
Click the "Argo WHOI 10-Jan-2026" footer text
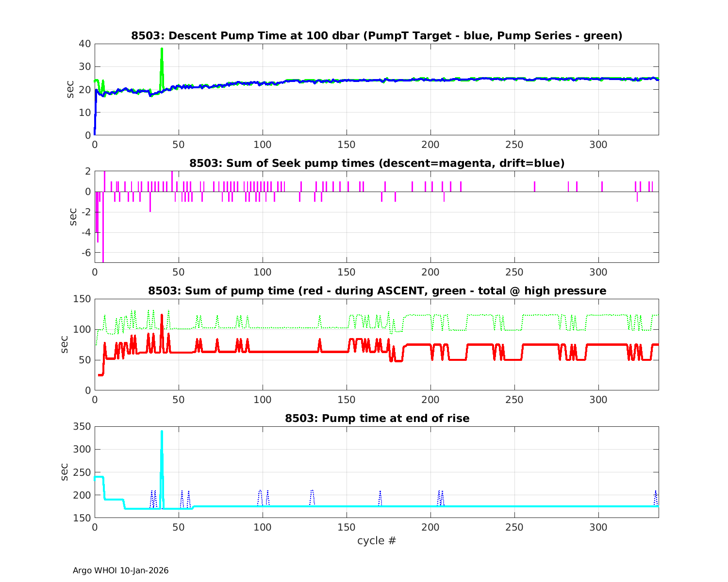tap(120, 570)
